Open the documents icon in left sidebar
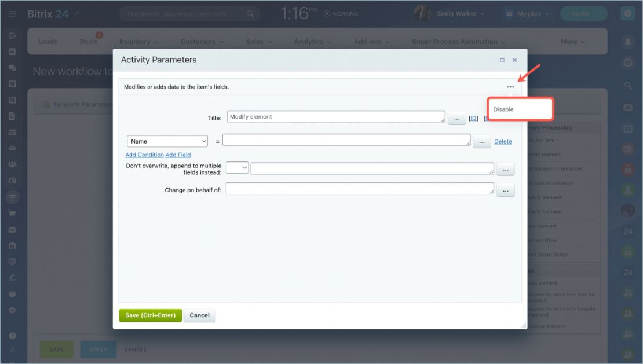The width and height of the screenshot is (643, 364). pyautogui.click(x=12, y=116)
